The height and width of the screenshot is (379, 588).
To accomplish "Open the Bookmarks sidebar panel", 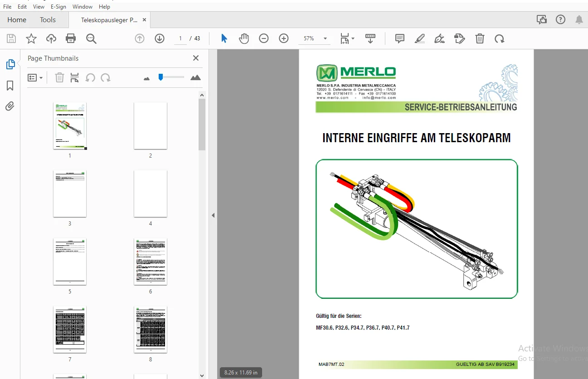I will coord(10,86).
